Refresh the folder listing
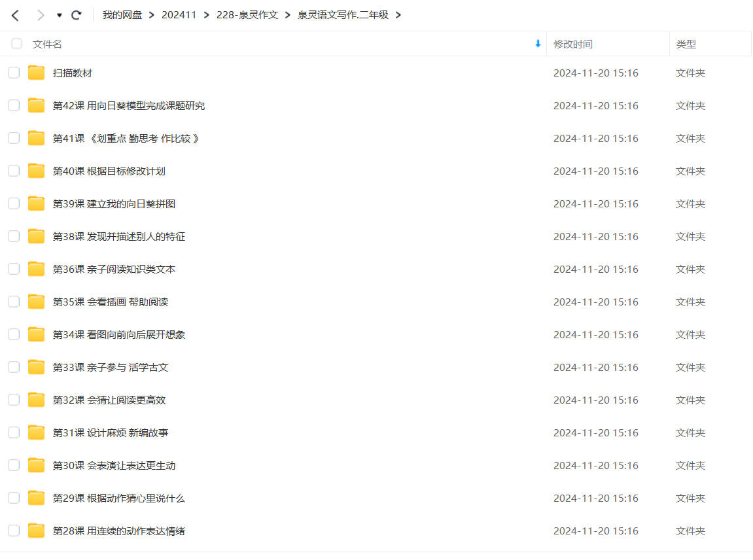The image size is (753, 560). point(77,15)
